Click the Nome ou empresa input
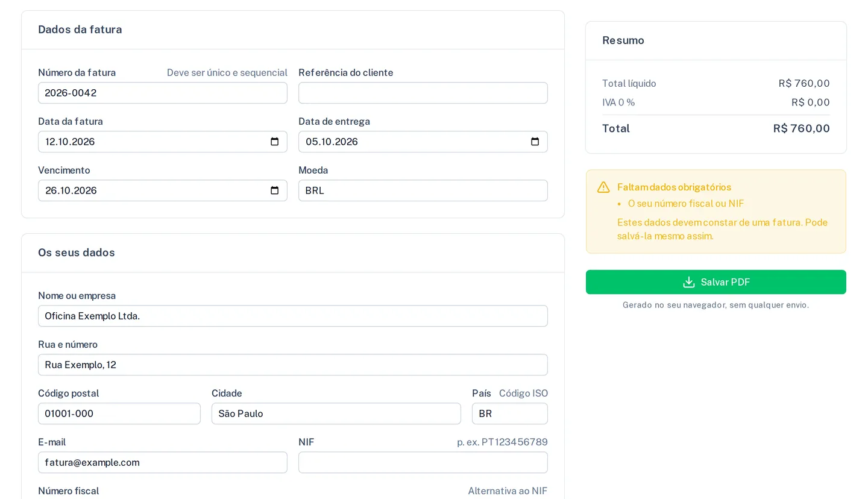The image size is (868, 499). point(293,316)
